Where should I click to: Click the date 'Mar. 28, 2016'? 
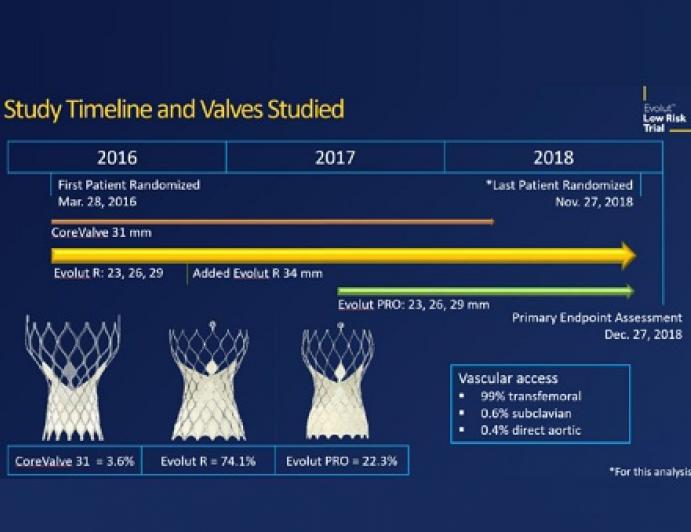[x=97, y=202]
